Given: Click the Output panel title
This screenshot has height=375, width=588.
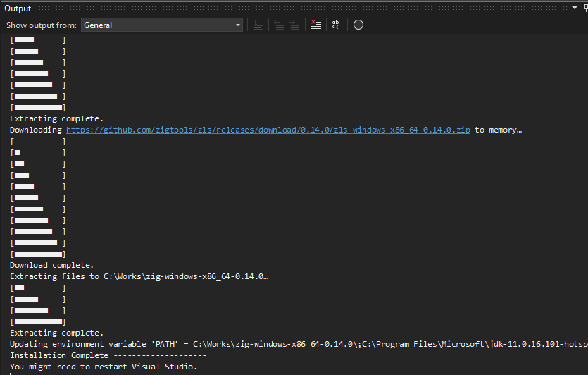Looking at the screenshot, I should pos(18,8).
